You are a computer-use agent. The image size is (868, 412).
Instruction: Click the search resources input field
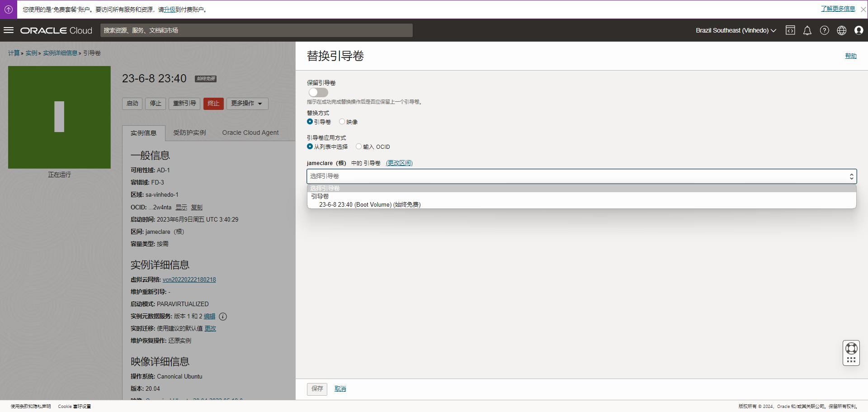coord(256,30)
